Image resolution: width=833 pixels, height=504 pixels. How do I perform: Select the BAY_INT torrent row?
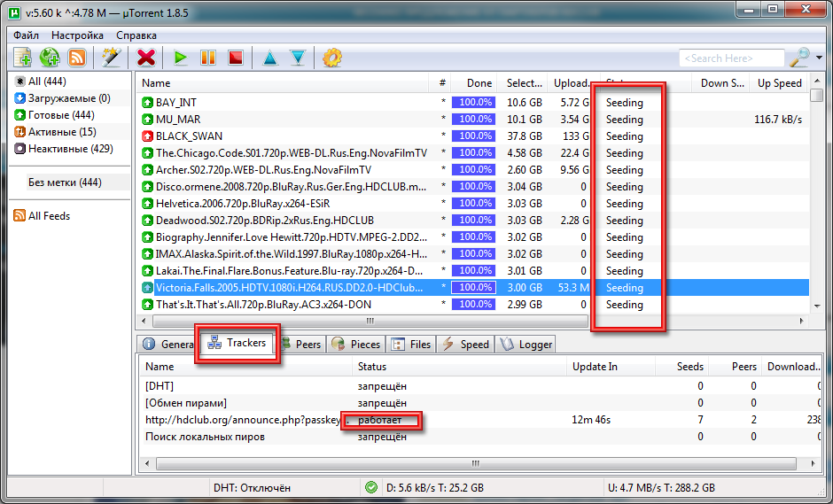473,103
